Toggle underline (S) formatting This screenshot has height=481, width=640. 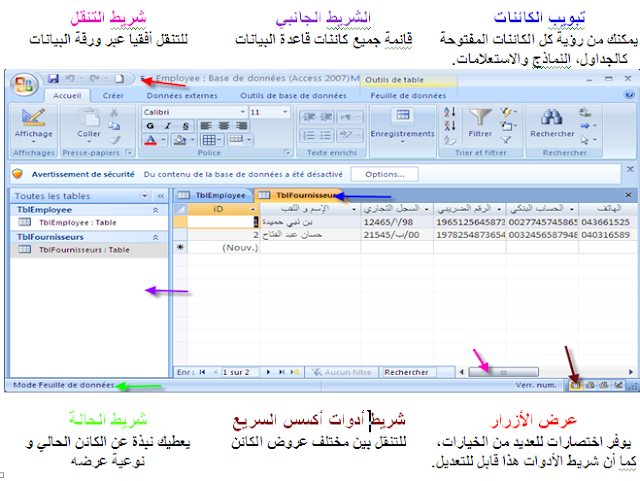pos(185,126)
